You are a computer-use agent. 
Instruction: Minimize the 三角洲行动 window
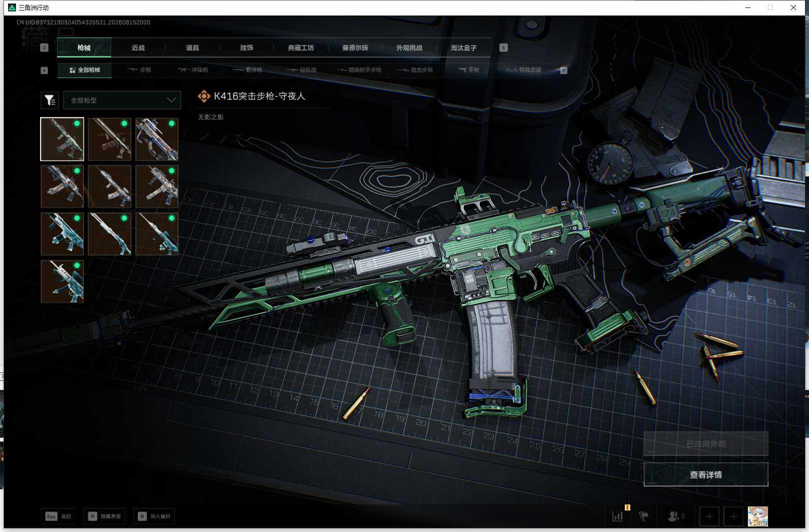pyautogui.click(x=748, y=8)
